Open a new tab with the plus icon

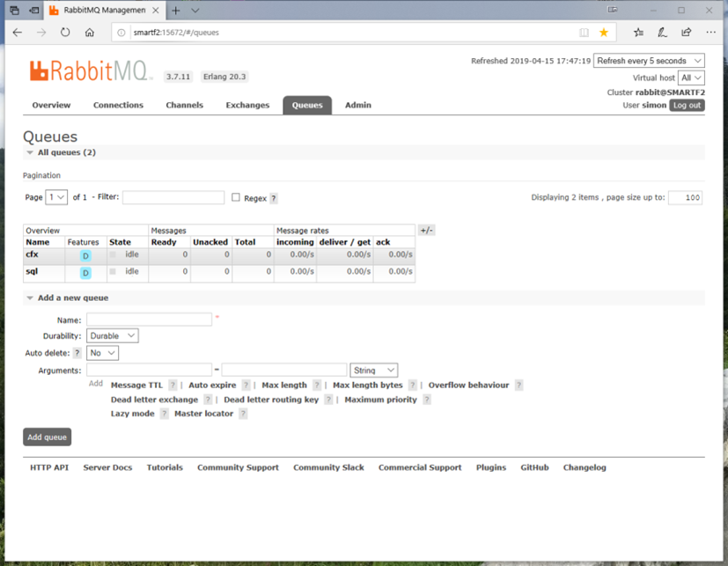176,11
